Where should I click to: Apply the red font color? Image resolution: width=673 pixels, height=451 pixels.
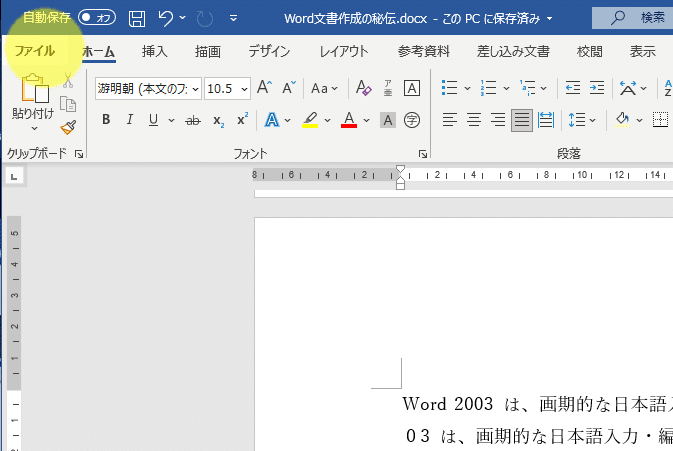(349, 120)
